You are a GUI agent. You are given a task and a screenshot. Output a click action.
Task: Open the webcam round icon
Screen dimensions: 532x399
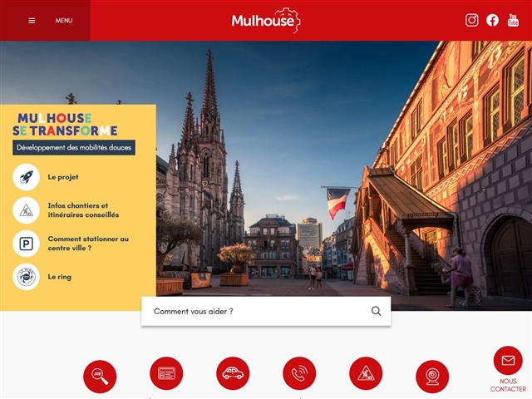pos(432,377)
